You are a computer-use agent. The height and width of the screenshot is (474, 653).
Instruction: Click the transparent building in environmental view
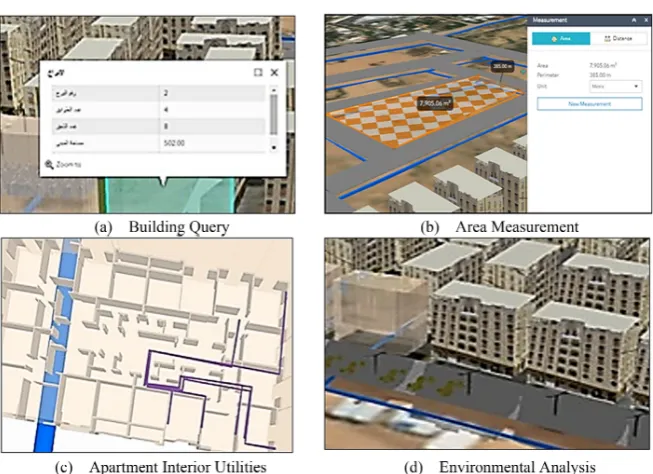(379, 310)
